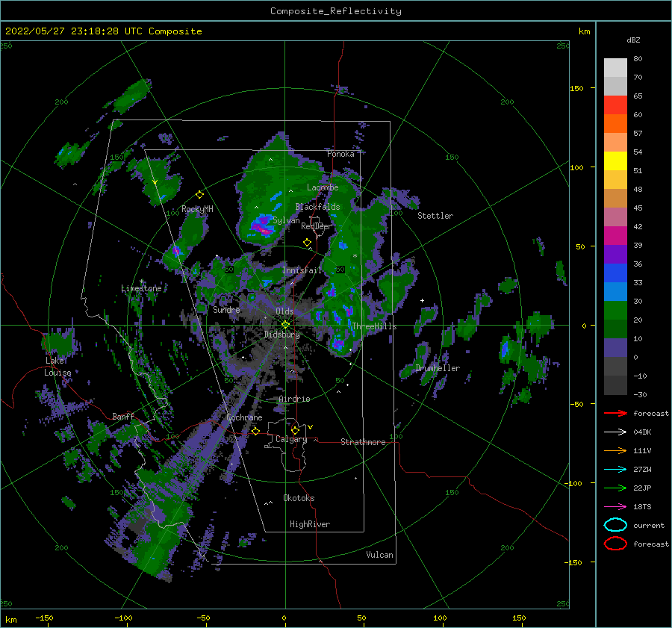Click the ThreeHills label
672x628 pixels.
[374, 326]
